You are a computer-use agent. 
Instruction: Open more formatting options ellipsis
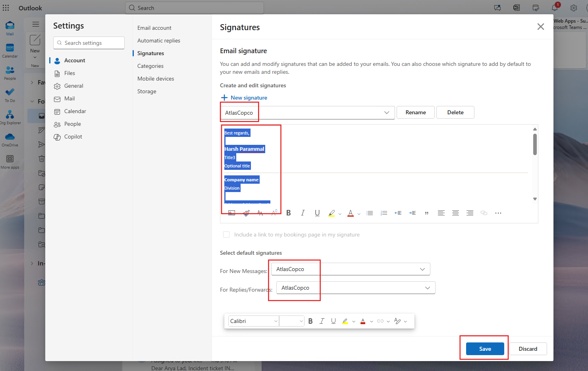498,213
